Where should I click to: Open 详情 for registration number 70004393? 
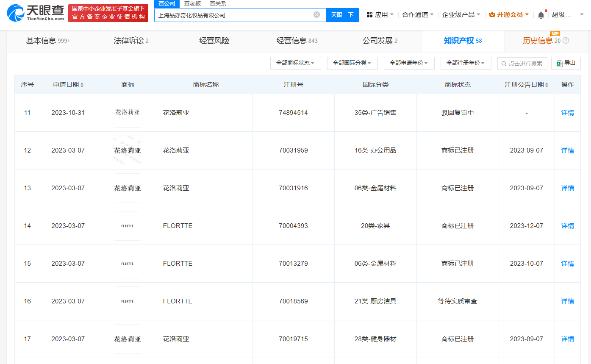(567, 225)
